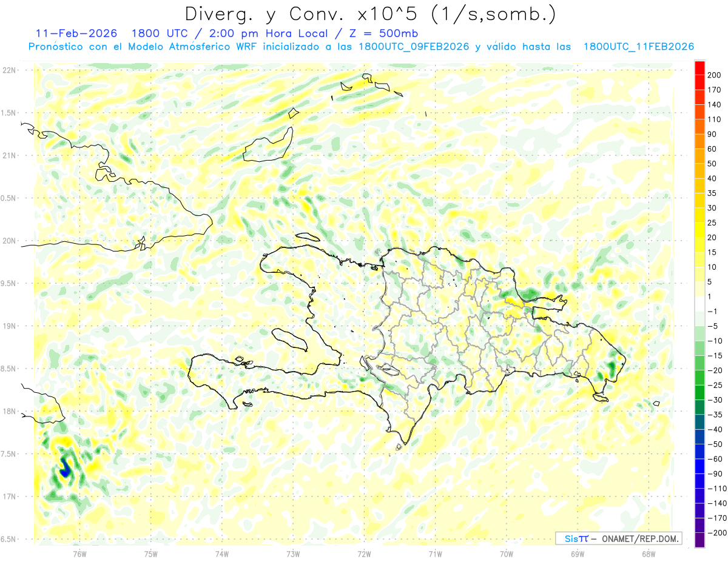This screenshot has height=562, width=728.
Task: Click the '73W' longitude label
Action: [293, 554]
